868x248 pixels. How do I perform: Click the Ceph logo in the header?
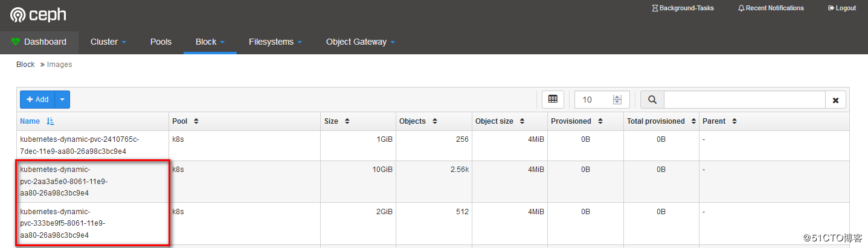[38, 14]
